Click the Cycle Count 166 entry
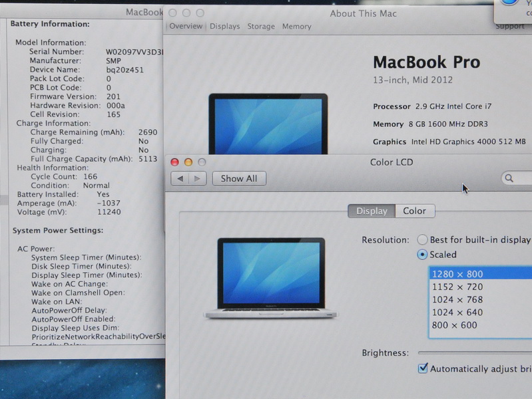 pos(64,177)
